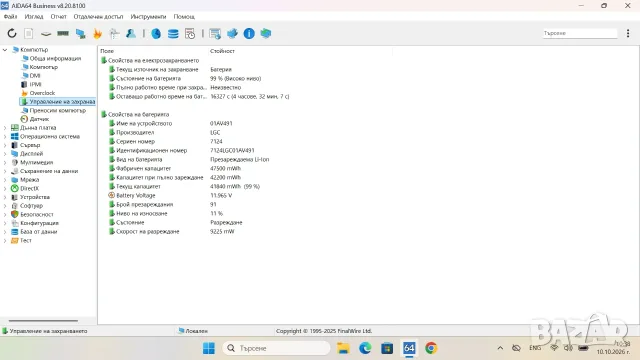This screenshot has width=640, height=360.
Task: Launch the disk benchmark toolbar icon
Action: (x=46, y=33)
